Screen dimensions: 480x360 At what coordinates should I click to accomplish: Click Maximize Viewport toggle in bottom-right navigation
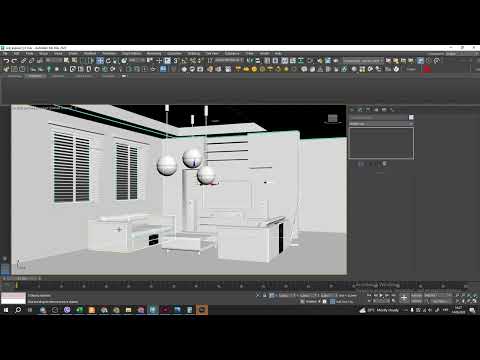[475, 301]
